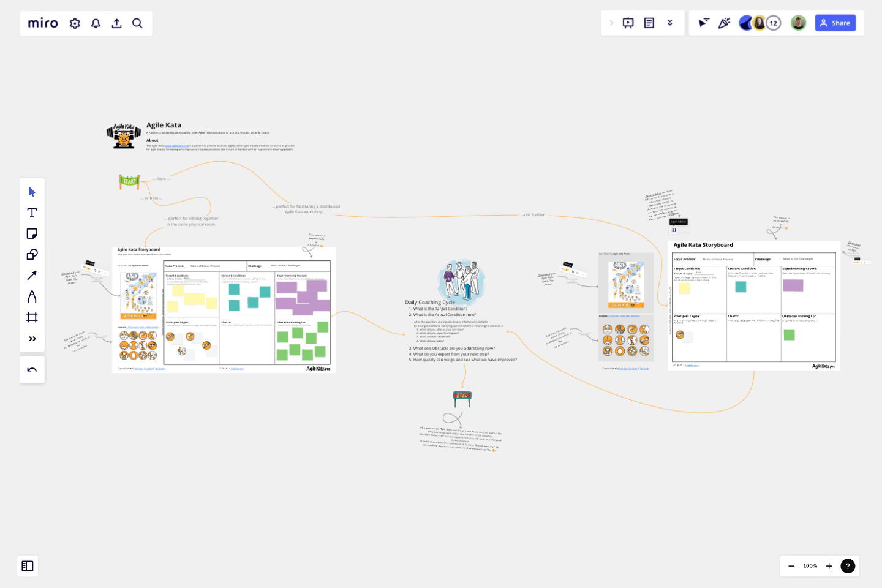Start presentation mode from the top toolbar
This screenshot has height=588, width=882.
pyautogui.click(x=628, y=22)
